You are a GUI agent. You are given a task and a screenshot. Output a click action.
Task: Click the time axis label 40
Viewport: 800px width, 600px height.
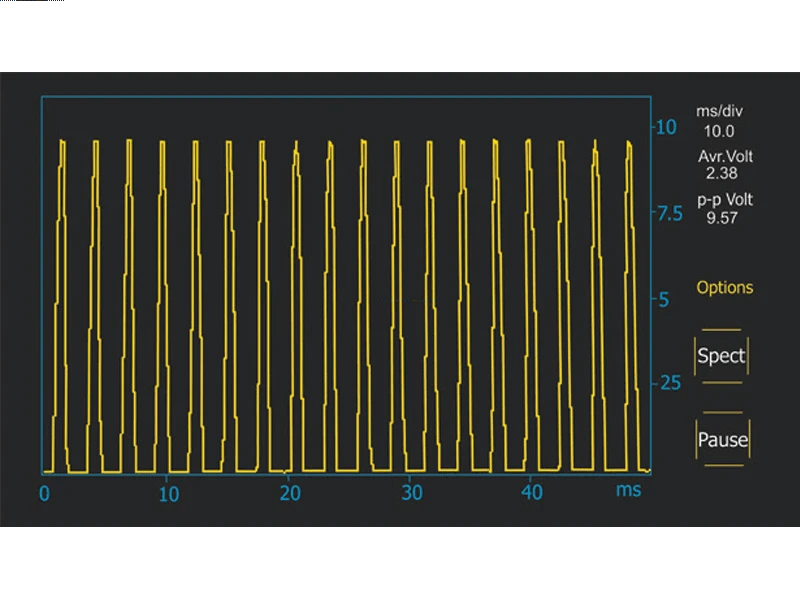(532, 492)
